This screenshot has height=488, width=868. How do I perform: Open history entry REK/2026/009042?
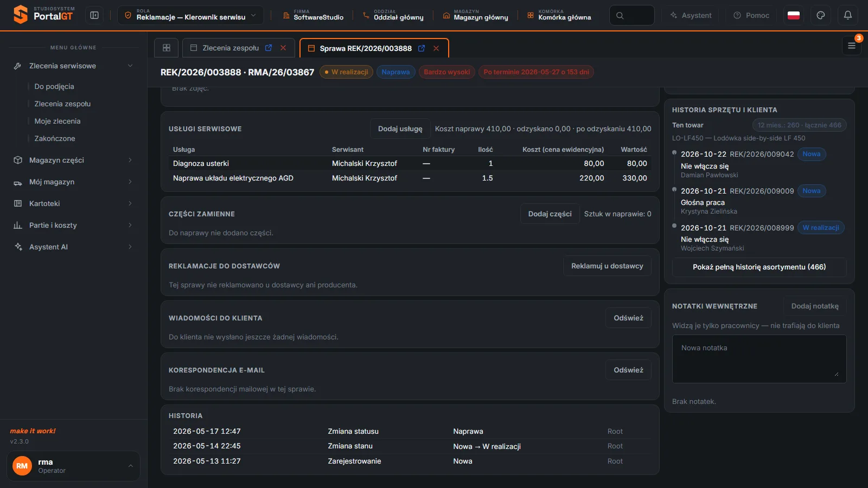(x=762, y=154)
